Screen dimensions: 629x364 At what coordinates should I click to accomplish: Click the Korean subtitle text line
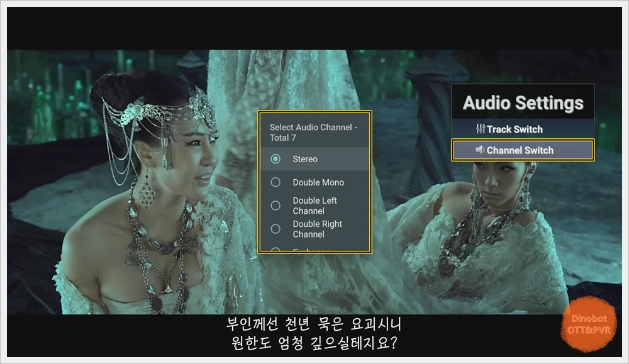point(314,334)
